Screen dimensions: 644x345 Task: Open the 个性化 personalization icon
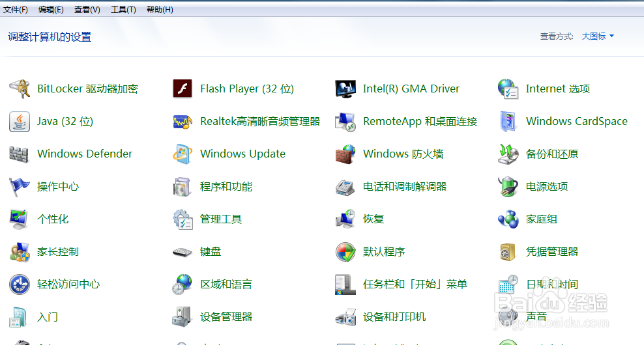coord(19,219)
